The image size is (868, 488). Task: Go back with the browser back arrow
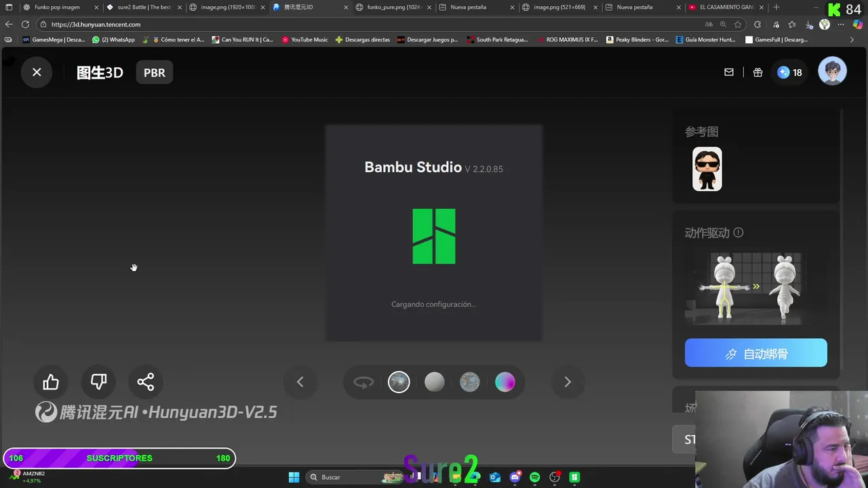click(9, 24)
